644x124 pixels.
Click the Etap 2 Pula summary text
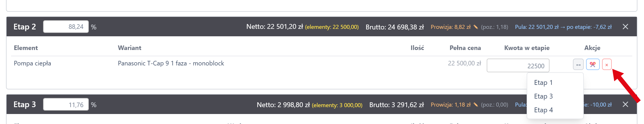click(x=563, y=27)
